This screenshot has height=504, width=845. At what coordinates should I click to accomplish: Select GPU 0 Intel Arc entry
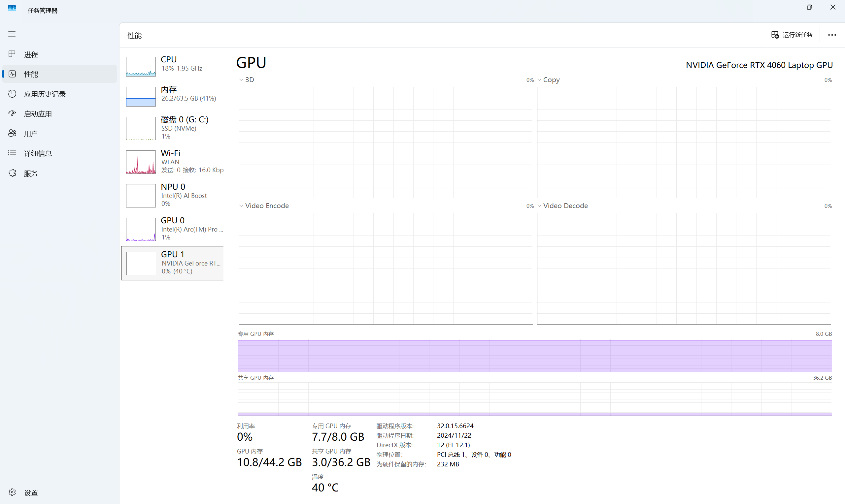coord(173,229)
